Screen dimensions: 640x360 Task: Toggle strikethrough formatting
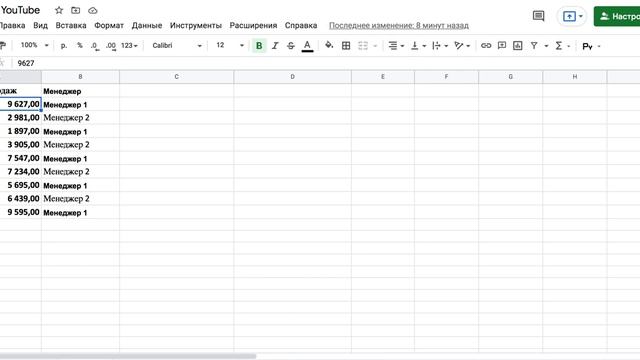coord(291,46)
